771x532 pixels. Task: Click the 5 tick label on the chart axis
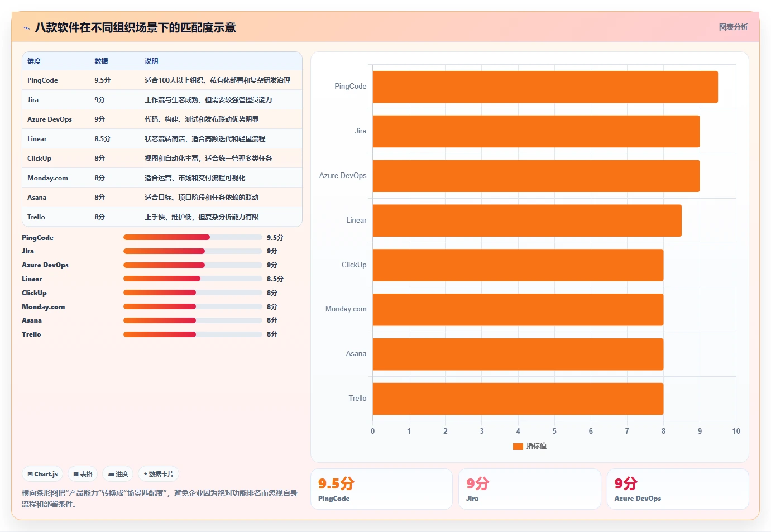click(554, 432)
